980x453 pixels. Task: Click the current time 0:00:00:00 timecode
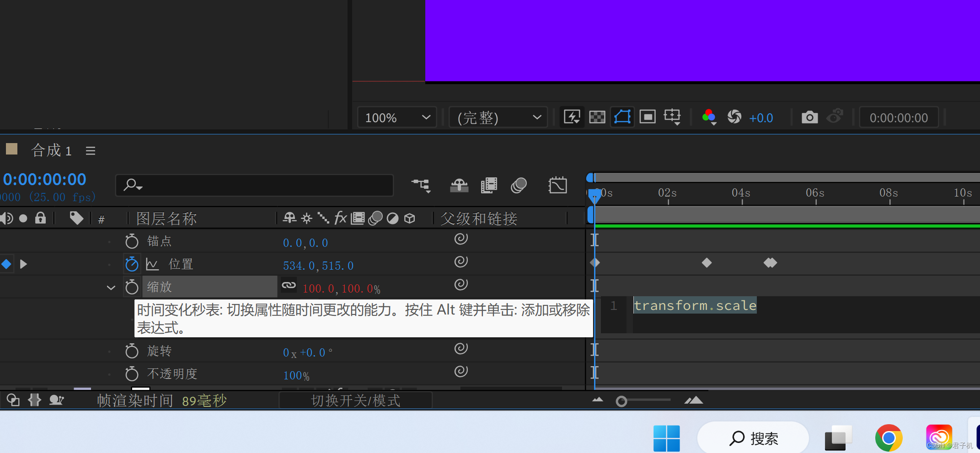[44, 180]
